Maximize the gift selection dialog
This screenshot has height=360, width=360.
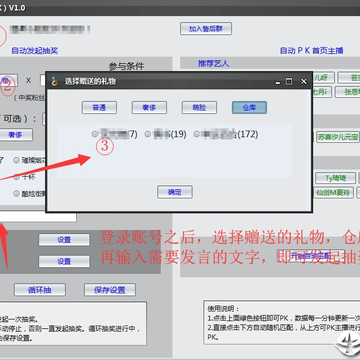(x=289, y=82)
